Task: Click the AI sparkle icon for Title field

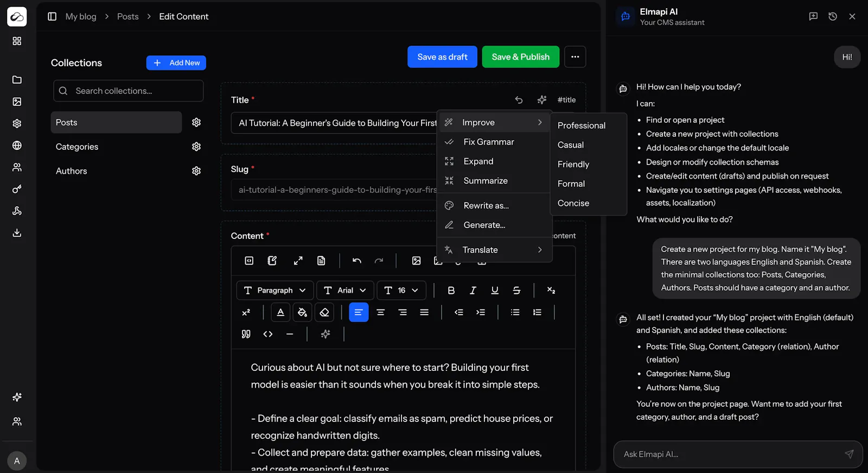Action: point(542,100)
